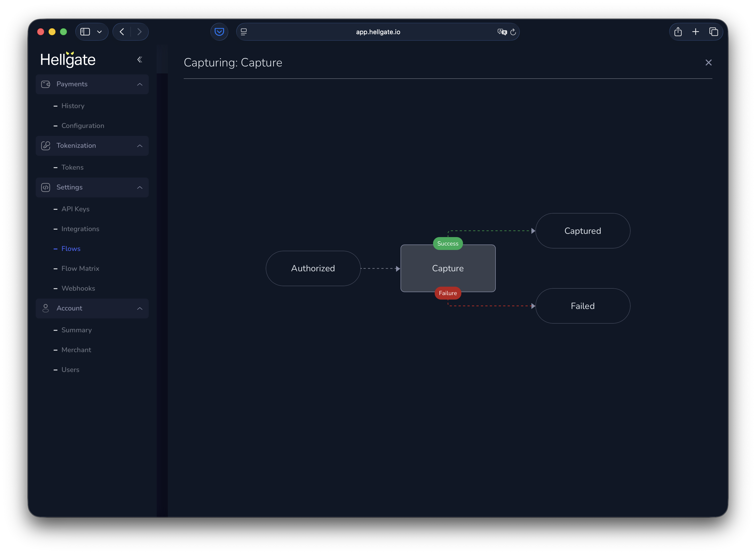Select the Settings code icon
Screen dimensions: 756x554
tap(46, 187)
